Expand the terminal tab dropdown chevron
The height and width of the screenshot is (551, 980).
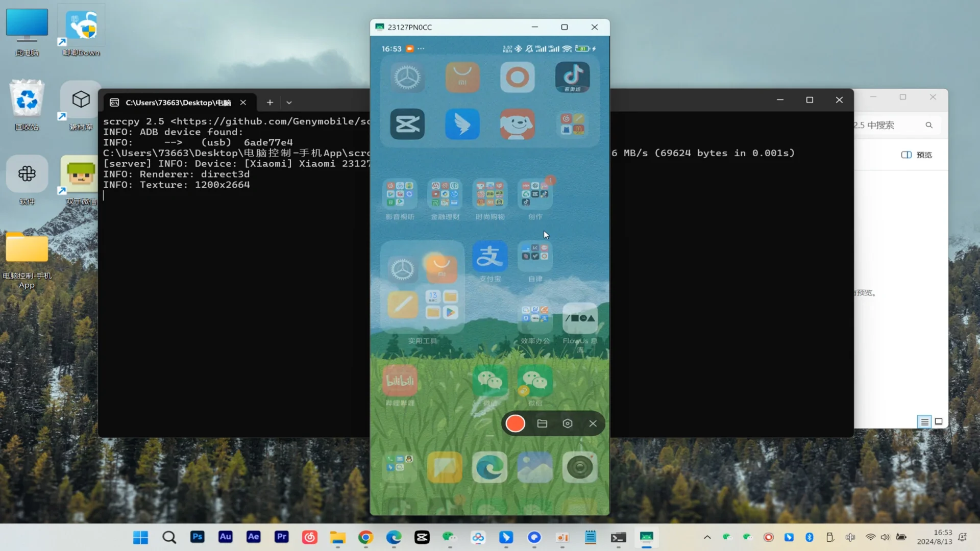289,103
